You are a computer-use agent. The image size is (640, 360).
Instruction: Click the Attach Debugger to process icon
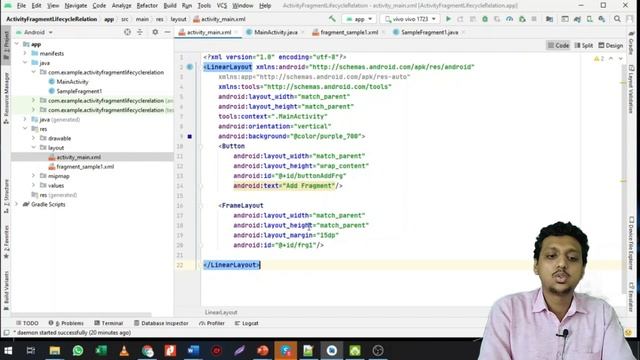(x=522, y=19)
